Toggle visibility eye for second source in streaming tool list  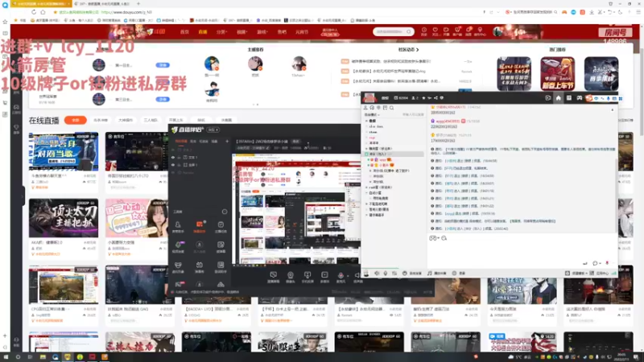click(173, 165)
